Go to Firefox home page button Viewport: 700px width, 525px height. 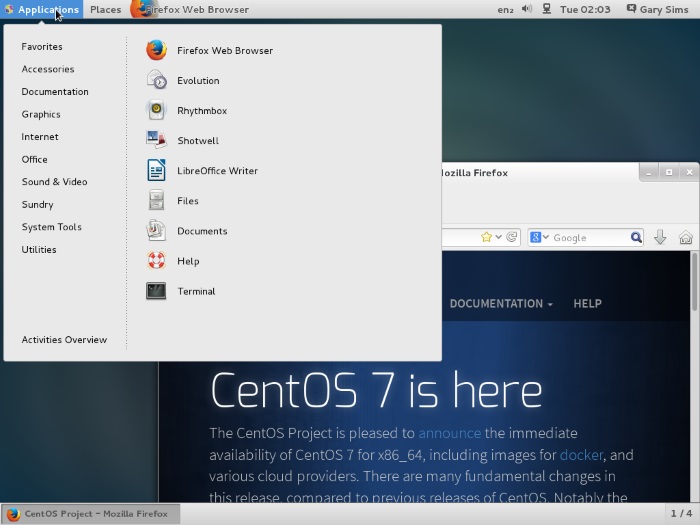(x=686, y=237)
